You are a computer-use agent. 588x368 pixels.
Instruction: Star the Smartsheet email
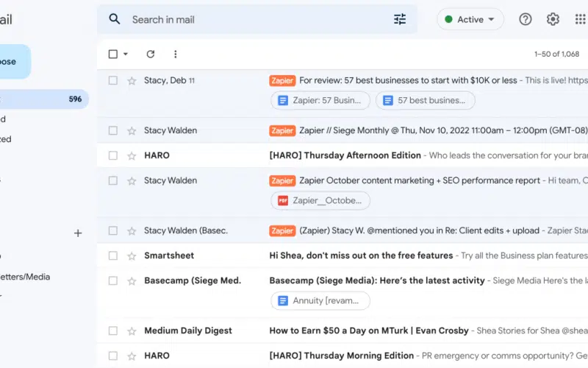pyautogui.click(x=132, y=255)
